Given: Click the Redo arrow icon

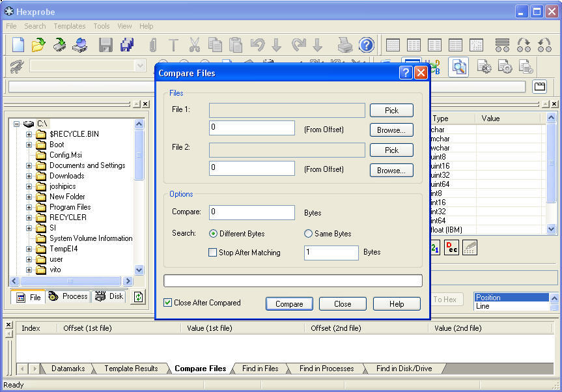Looking at the screenshot, I should pyautogui.click(x=298, y=45).
